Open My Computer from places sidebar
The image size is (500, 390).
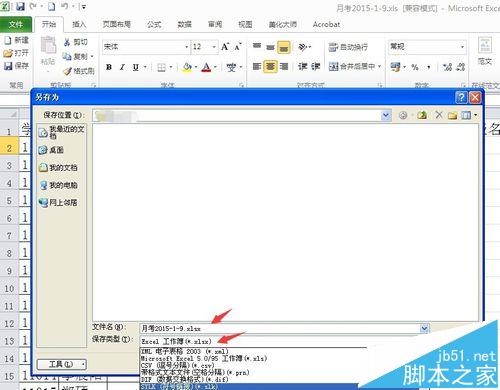click(x=58, y=185)
